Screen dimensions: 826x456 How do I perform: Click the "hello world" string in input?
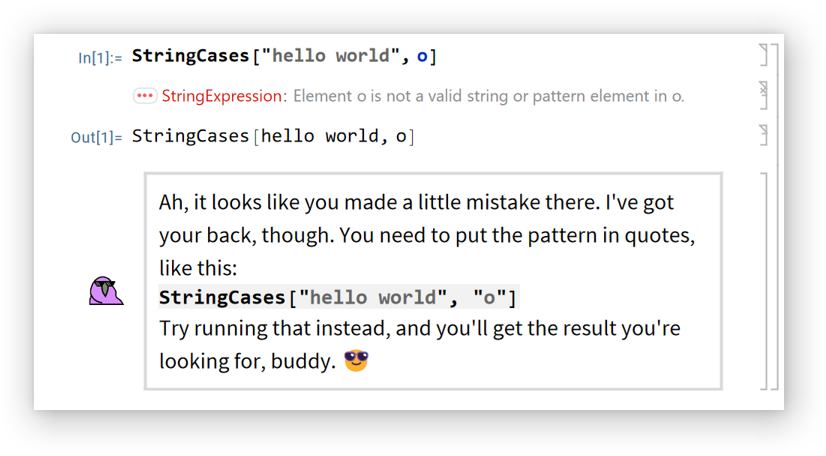pos(330,56)
